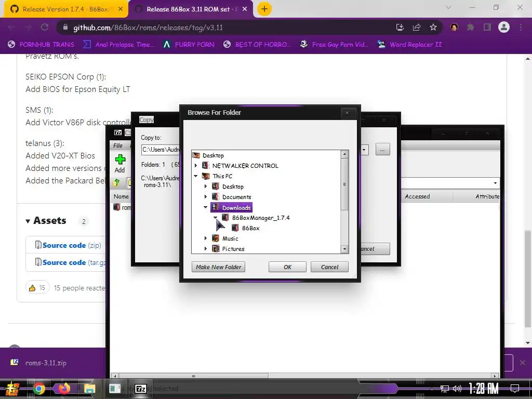Open the notification center icon
Image resolution: width=532 pixels, height=399 pixels.
[x=515, y=389]
